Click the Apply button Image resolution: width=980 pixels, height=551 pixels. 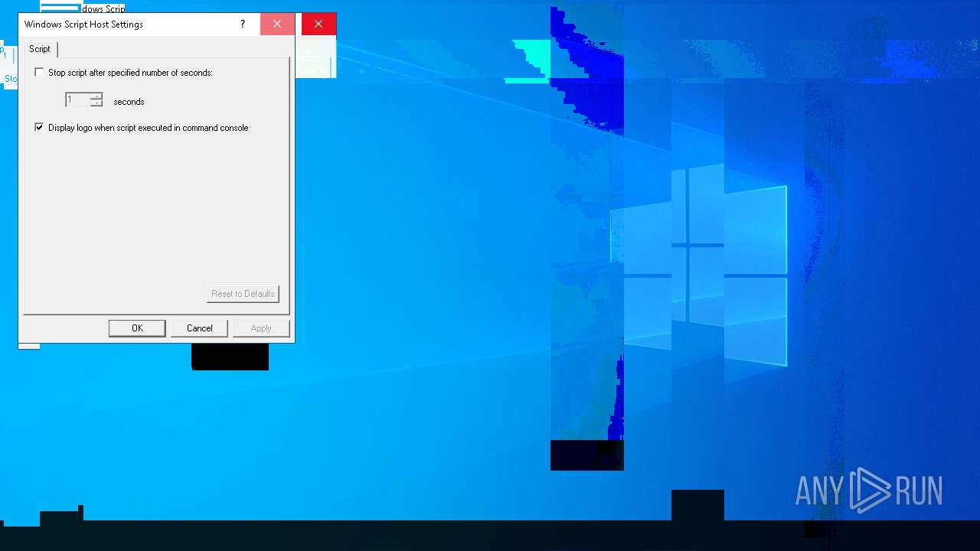click(261, 328)
